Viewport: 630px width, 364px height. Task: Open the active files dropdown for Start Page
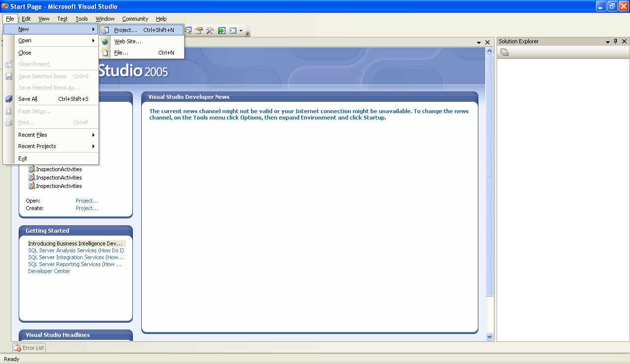479,43
